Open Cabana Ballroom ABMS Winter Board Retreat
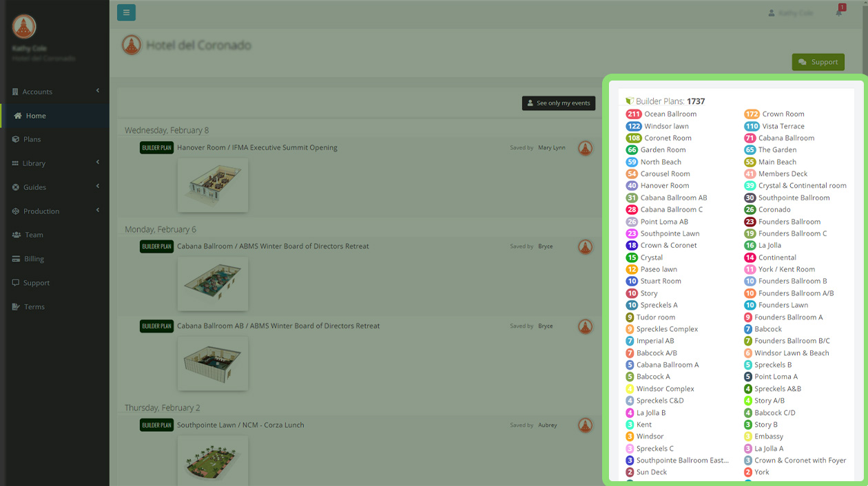Viewport: 868px width, 486px height. (x=273, y=246)
